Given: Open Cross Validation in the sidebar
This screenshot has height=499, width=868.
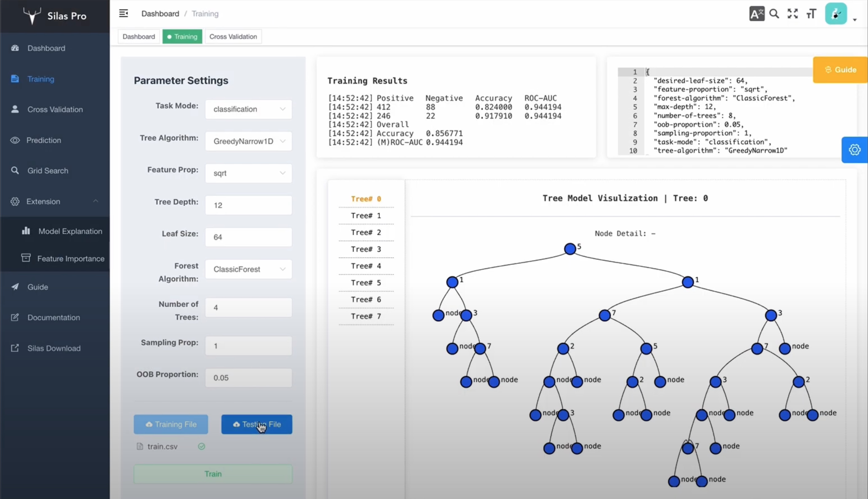Looking at the screenshot, I should tap(55, 109).
